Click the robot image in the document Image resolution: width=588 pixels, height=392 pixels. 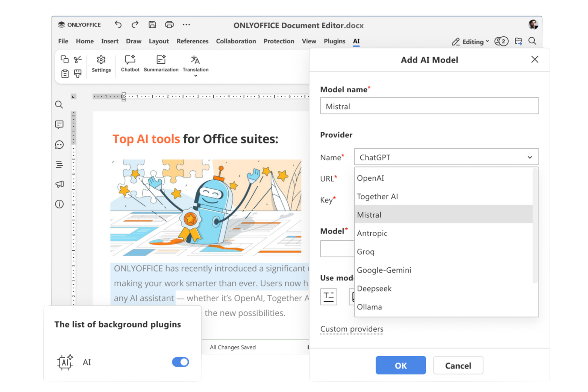pos(206,207)
